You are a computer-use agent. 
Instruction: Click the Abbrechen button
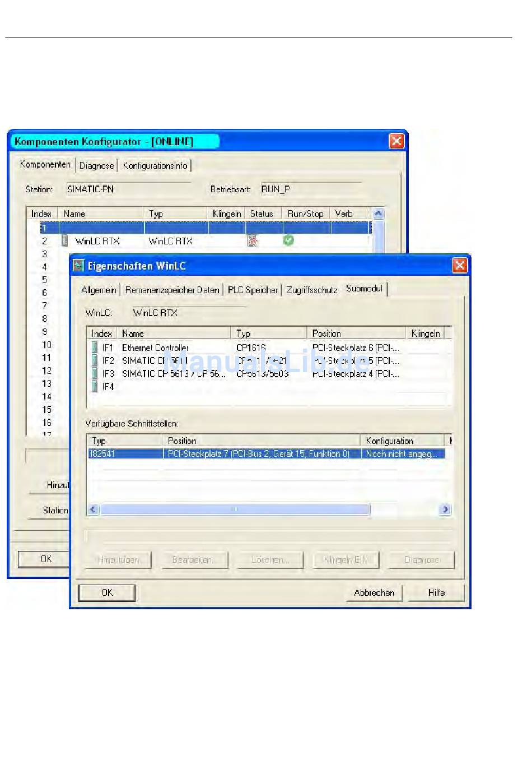(x=374, y=592)
